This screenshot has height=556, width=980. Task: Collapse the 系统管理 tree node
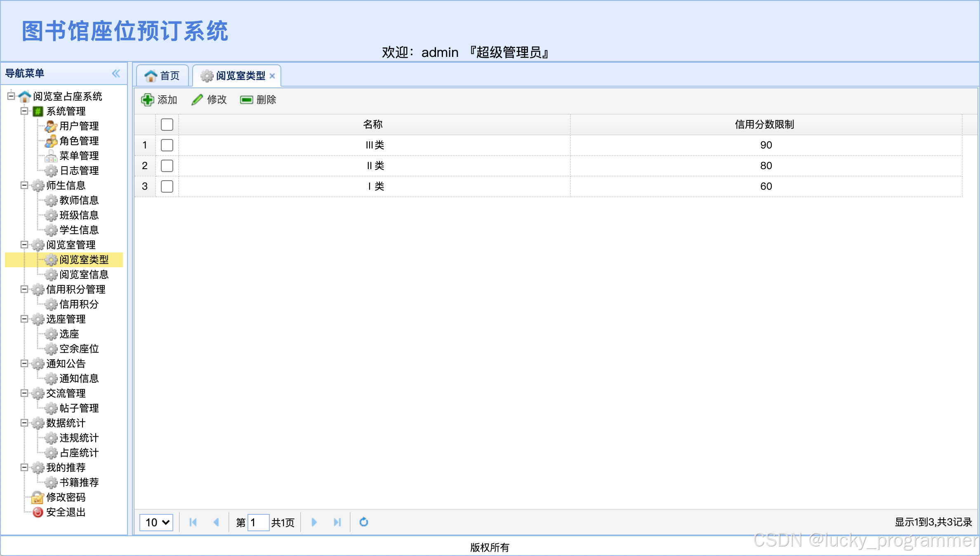coord(24,111)
